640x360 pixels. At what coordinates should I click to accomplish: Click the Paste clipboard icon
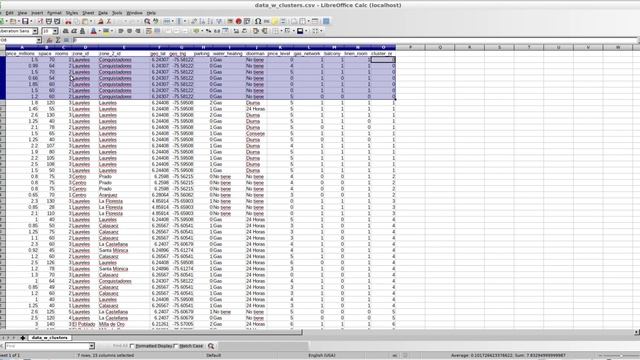click(x=85, y=21)
